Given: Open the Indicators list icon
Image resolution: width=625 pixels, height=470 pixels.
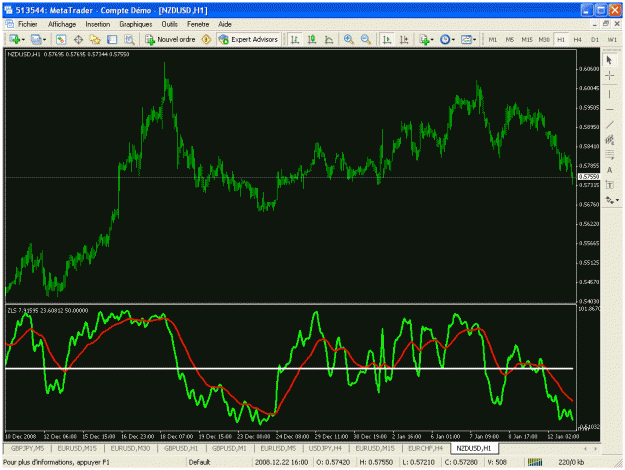Looking at the screenshot, I should tap(424, 39).
